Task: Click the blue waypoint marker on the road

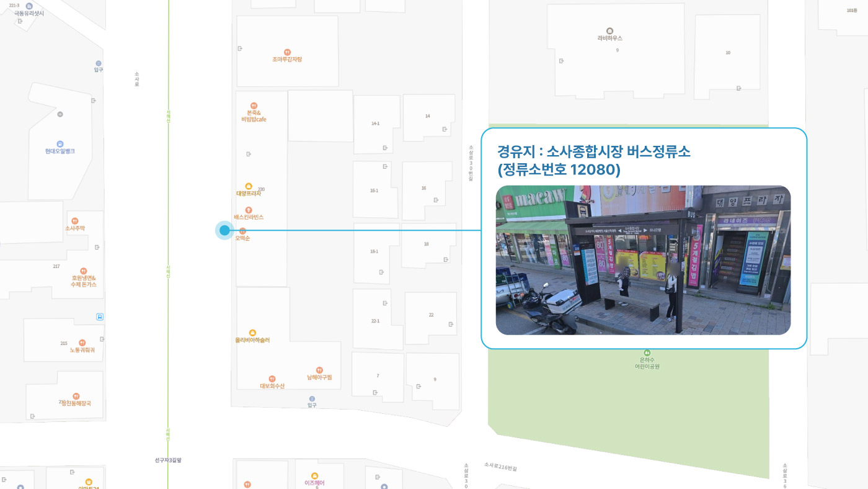Action: coord(224,230)
